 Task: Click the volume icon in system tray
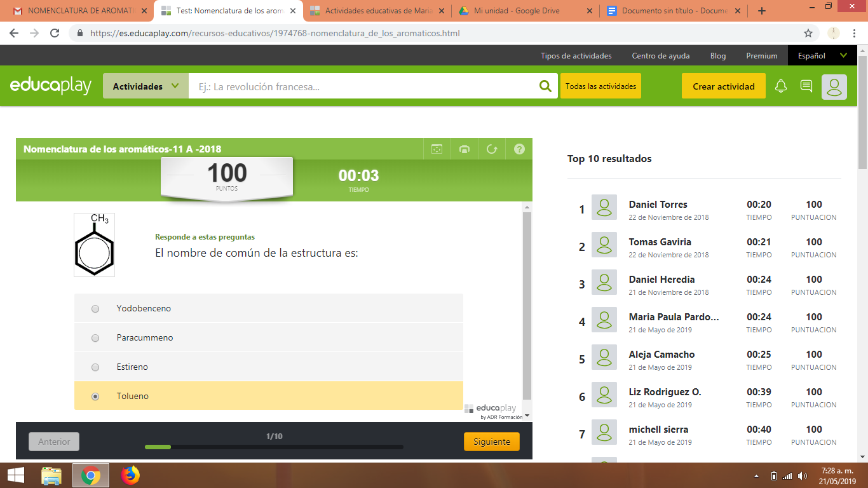[802, 475]
